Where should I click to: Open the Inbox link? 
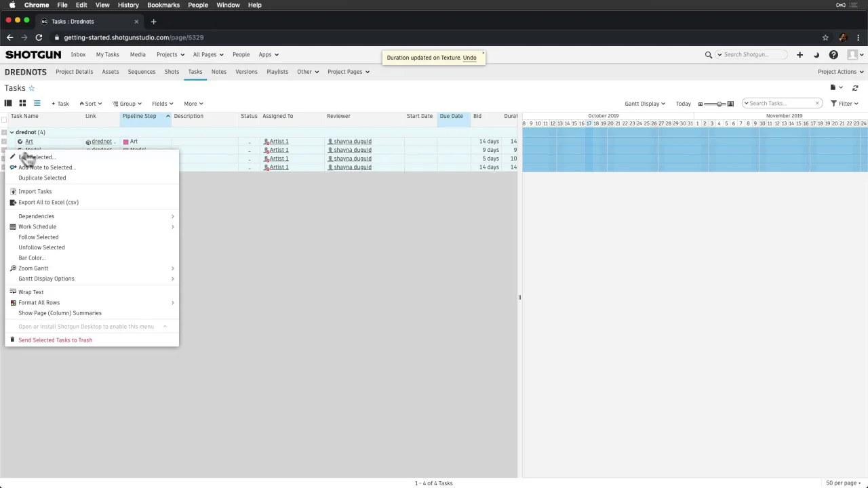tap(78, 55)
